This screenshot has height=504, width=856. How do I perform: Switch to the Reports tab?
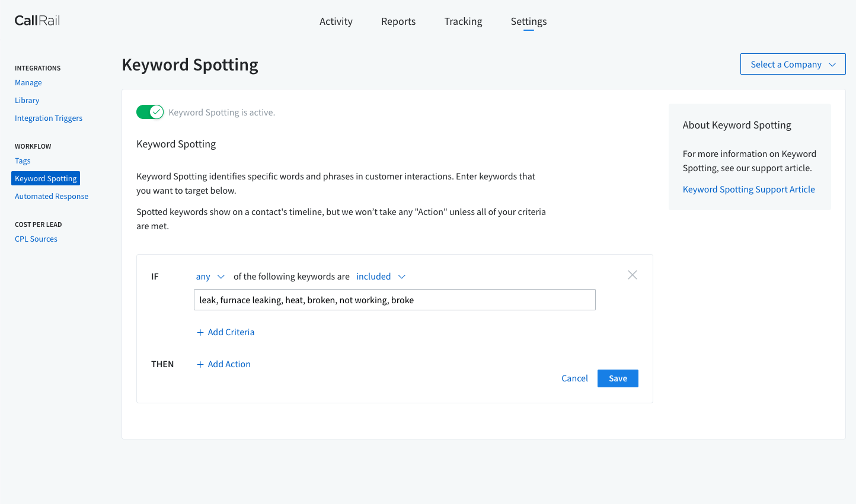[x=398, y=21]
